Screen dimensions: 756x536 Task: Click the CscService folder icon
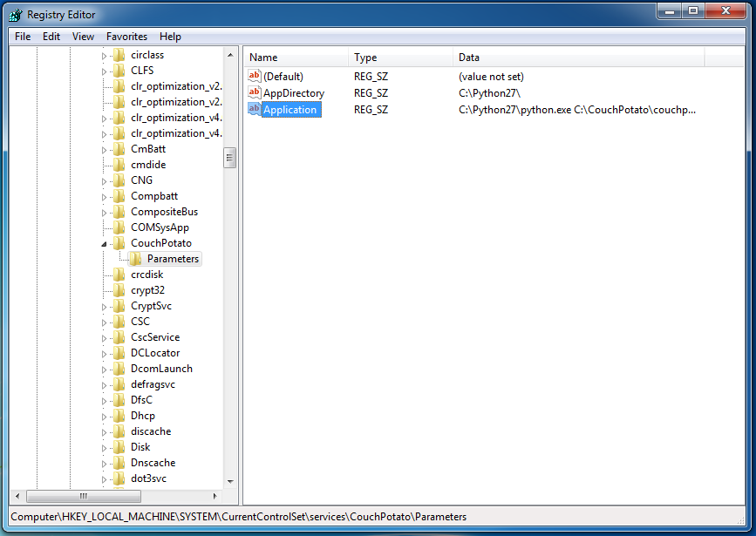[119, 337]
